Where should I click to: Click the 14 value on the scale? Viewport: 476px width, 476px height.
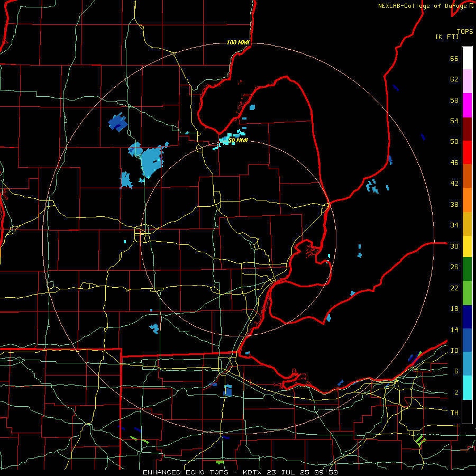pos(454,329)
